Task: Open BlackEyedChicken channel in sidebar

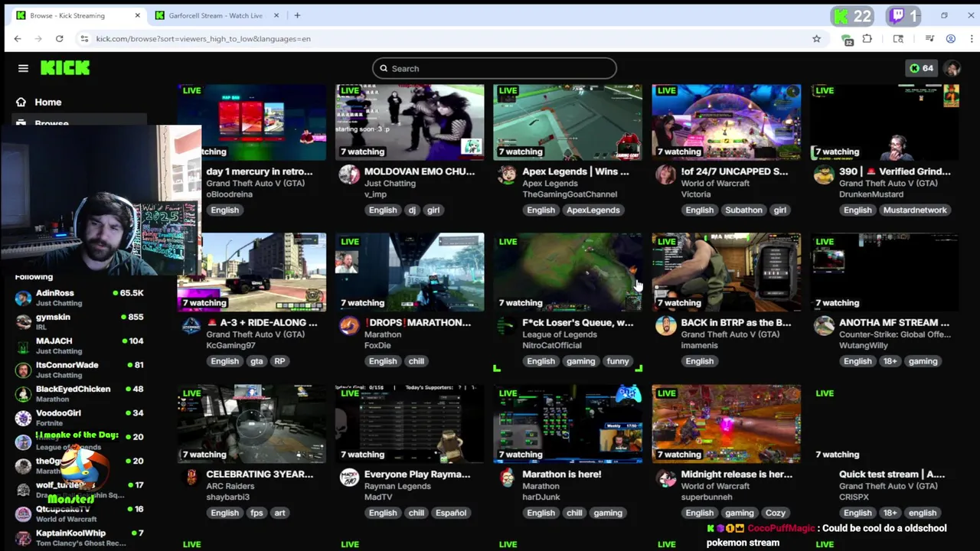Action: (80, 393)
